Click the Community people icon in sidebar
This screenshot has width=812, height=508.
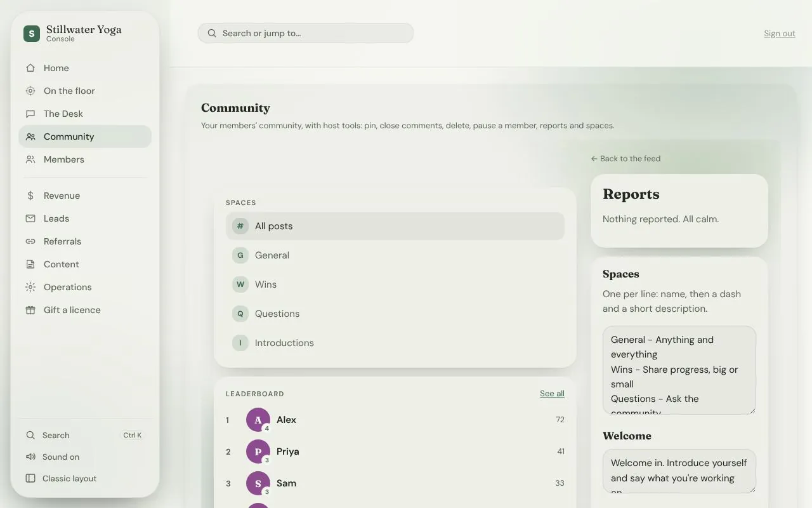pos(30,137)
